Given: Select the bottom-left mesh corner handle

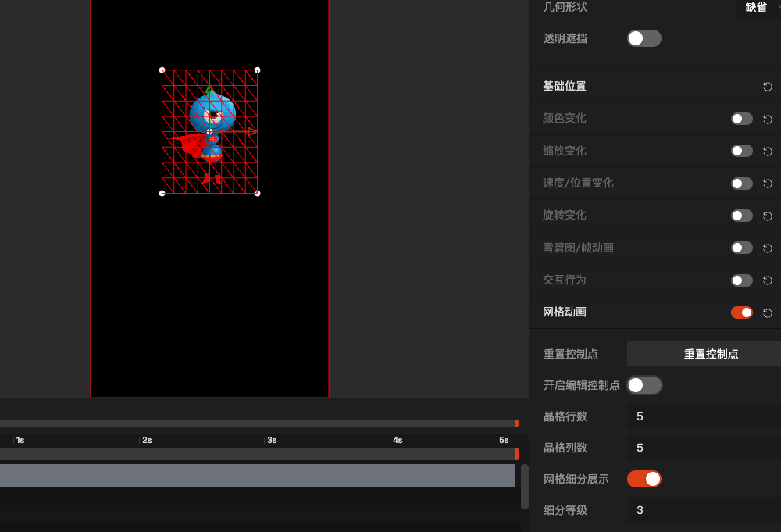Looking at the screenshot, I should pos(162,193).
